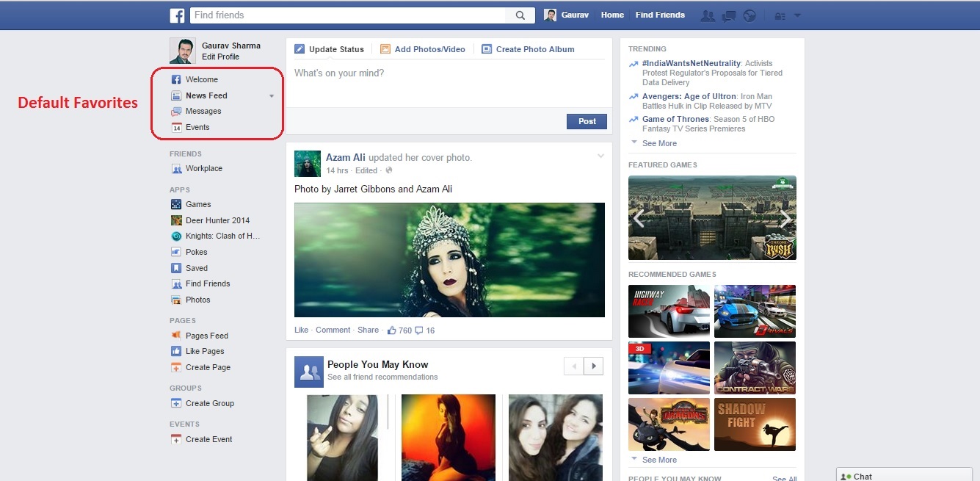Open the options chevron on Azam Ali's post
Viewport: 980px width, 481px height.
(600, 156)
